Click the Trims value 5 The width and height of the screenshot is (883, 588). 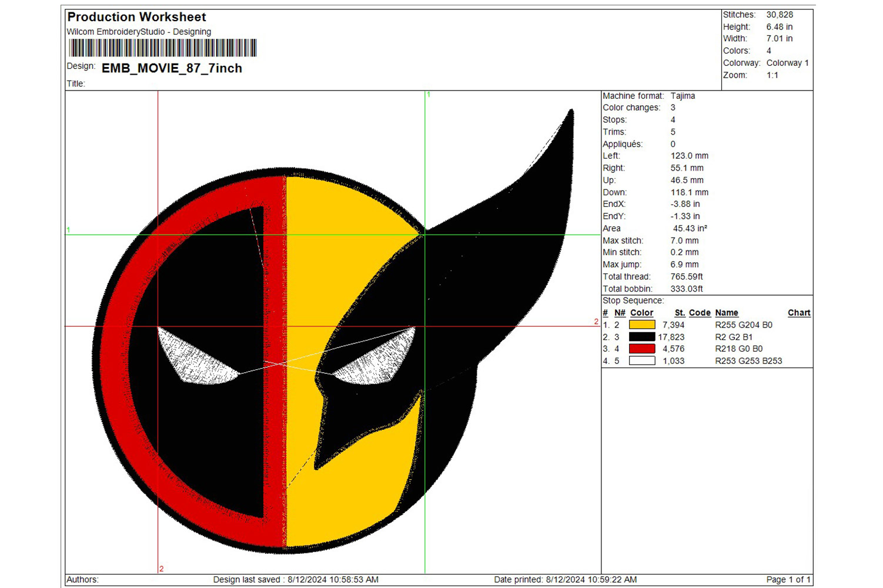point(673,132)
